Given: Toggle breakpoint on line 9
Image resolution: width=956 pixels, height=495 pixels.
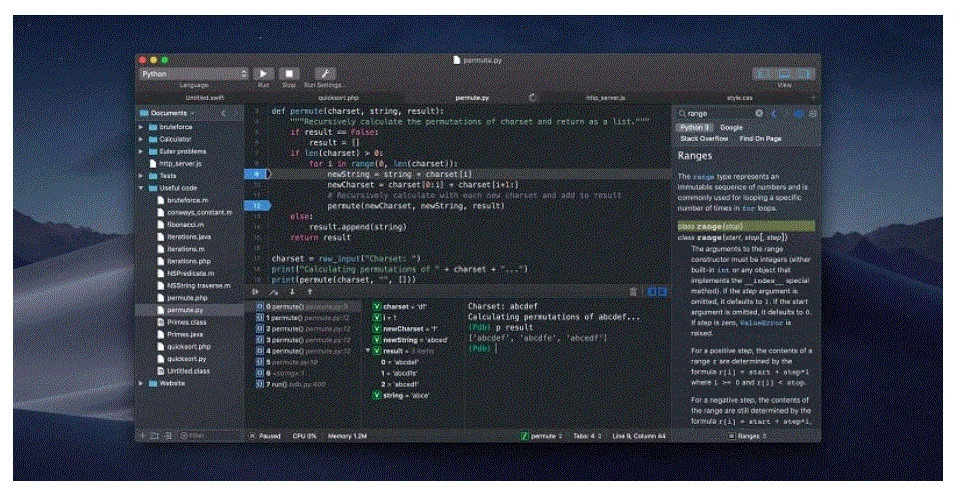Looking at the screenshot, I should pos(257,174).
